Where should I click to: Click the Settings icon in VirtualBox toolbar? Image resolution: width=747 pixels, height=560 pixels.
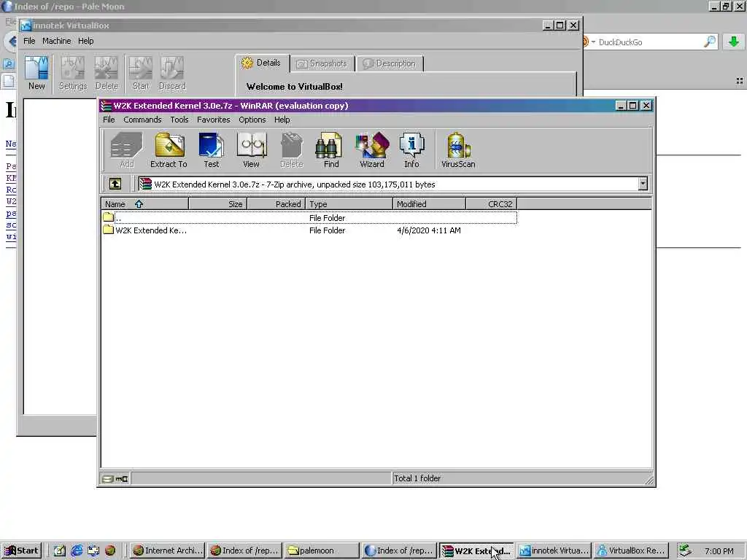point(73,73)
